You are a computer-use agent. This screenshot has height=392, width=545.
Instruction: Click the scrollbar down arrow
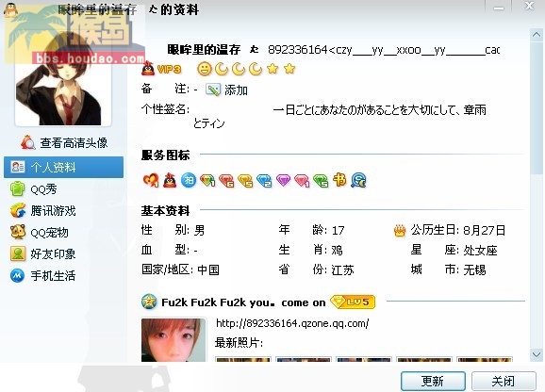click(537, 355)
